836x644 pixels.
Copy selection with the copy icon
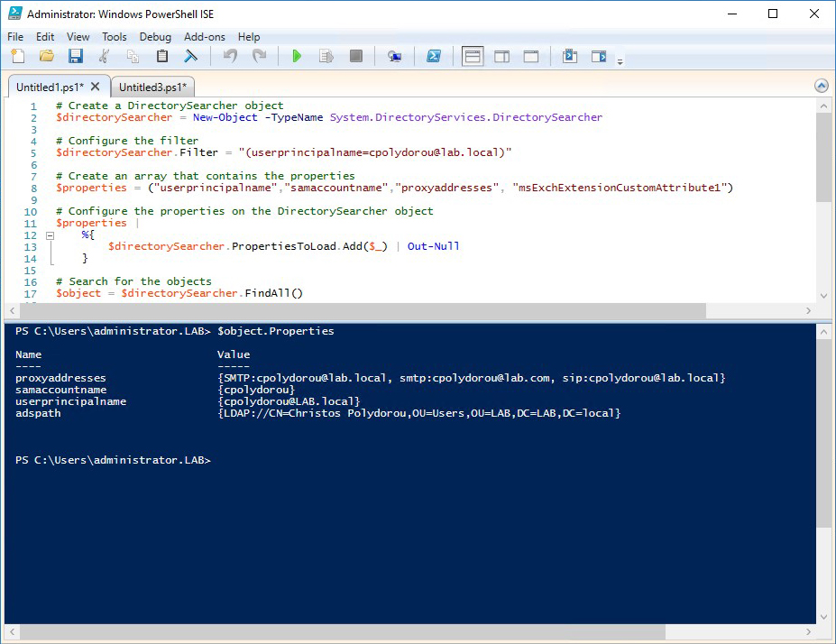(133, 56)
